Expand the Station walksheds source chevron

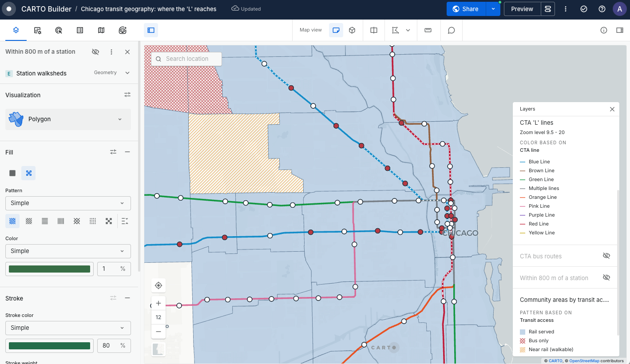[x=127, y=73]
